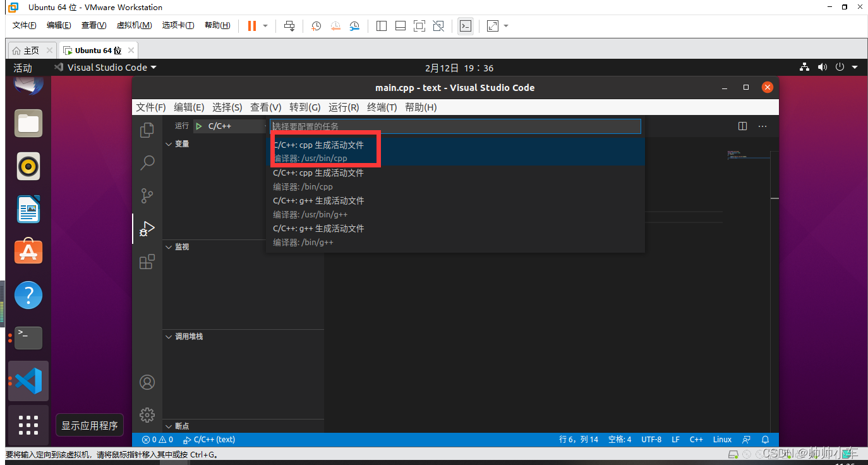Click the 行 6, 列 14 cursor position
This screenshot has width=868, height=465.
pos(579,440)
